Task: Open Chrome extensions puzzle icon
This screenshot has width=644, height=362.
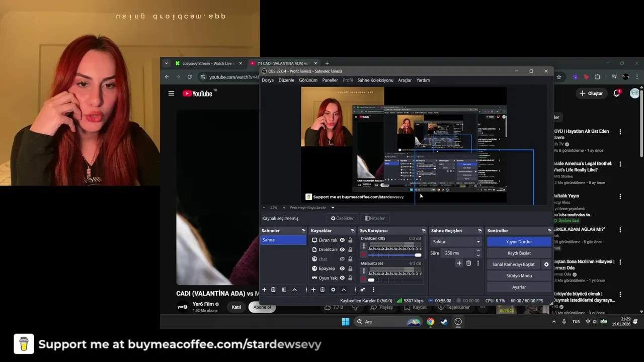Action: [598, 77]
